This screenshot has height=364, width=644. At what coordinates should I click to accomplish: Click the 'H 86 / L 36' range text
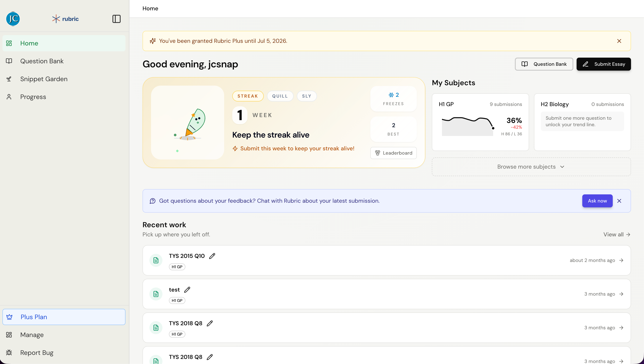tap(511, 134)
